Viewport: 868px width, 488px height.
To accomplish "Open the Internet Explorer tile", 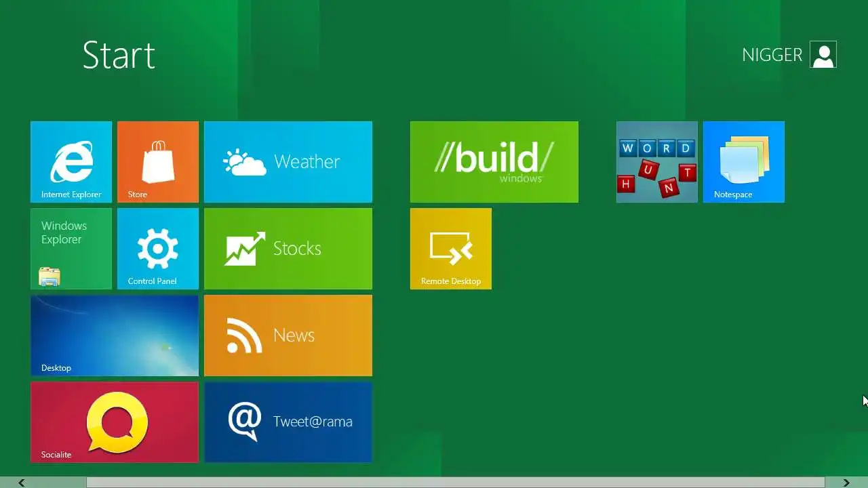I will (x=71, y=162).
